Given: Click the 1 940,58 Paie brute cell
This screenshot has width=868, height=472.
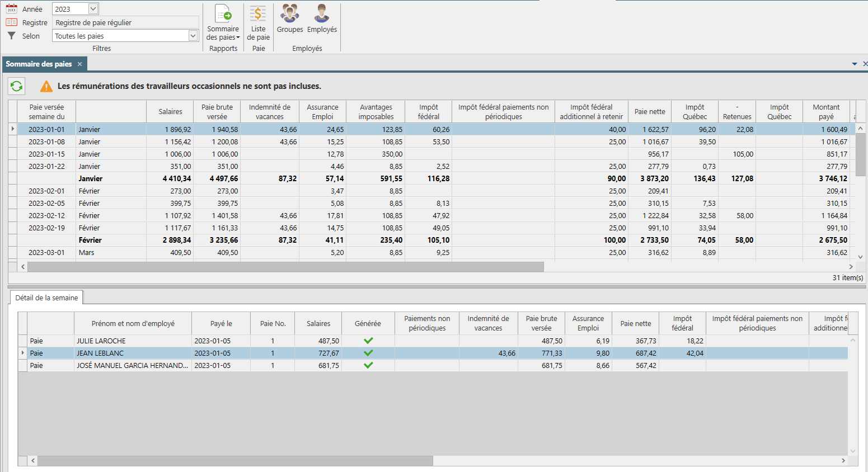Looking at the screenshot, I should [217, 130].
